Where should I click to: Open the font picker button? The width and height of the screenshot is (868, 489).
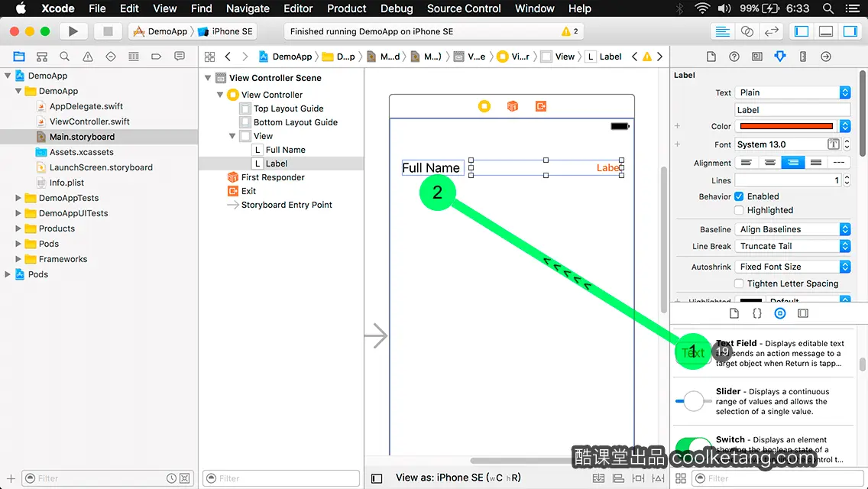point(833,144)
